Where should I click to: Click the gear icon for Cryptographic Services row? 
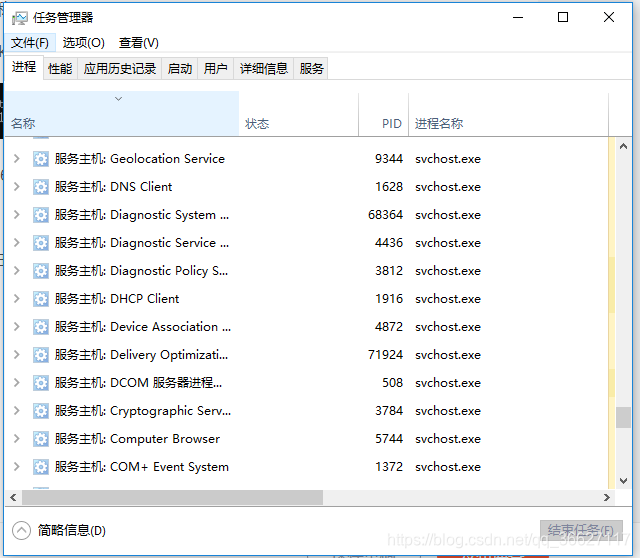click(x=40, y=411)
